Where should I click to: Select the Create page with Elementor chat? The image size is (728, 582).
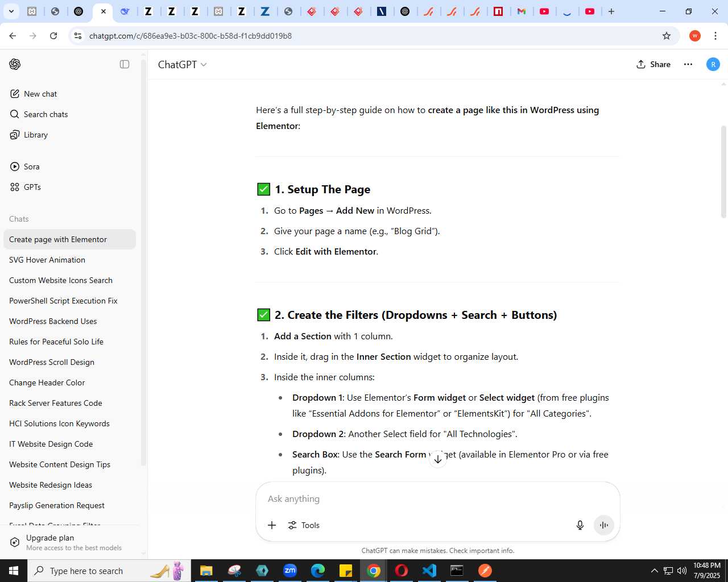(69, 239)
